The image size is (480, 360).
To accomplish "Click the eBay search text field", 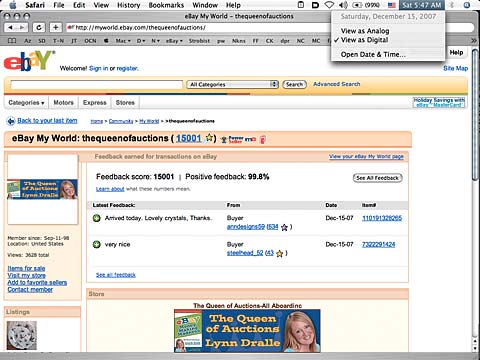I will click(x=97, y=85).
